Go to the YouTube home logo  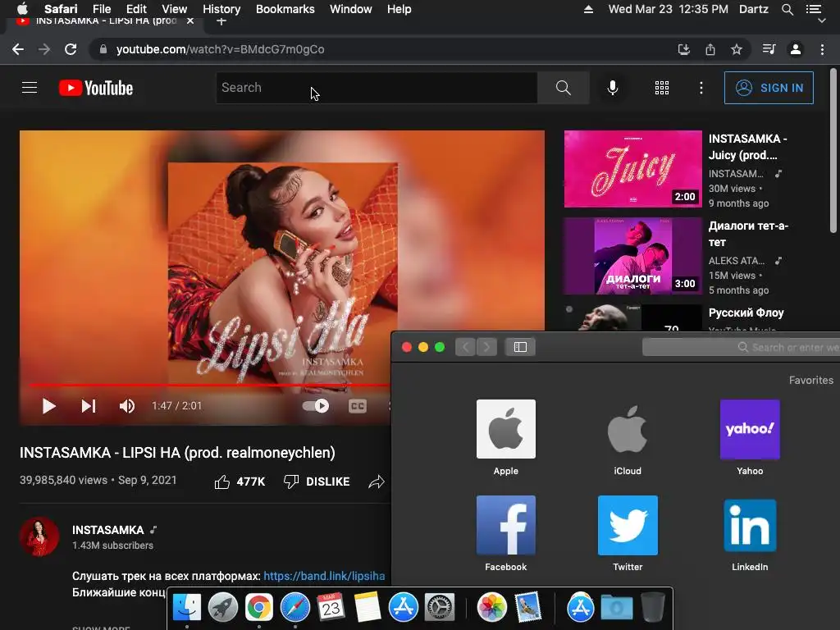tap(96, 88)
